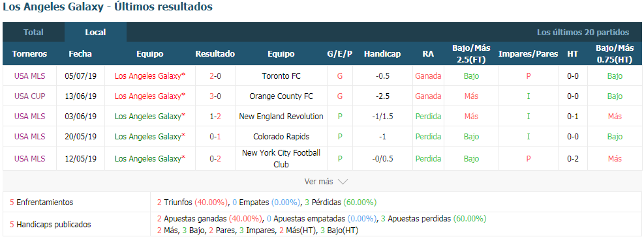The width and height of the screenshot is (644, 239).
Task: Open the New England Revolution team page
Action: point(281,116)
